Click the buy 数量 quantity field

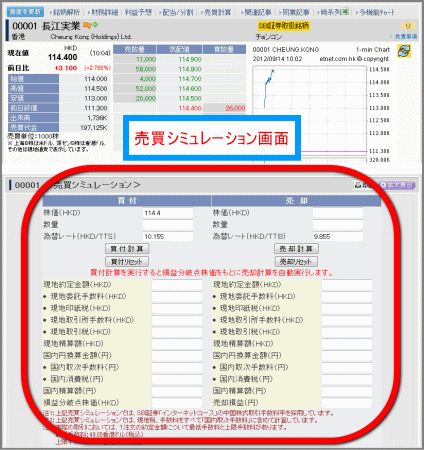click(168, 225)
